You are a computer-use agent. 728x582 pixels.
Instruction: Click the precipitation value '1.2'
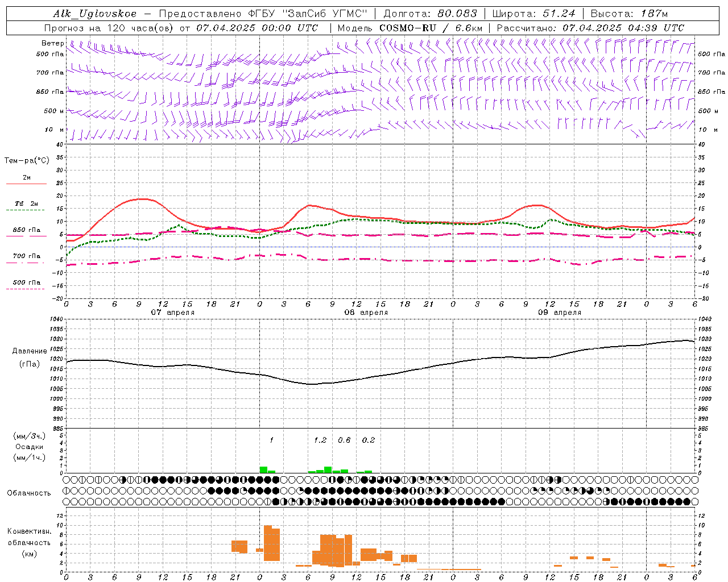tap(320, 440)
